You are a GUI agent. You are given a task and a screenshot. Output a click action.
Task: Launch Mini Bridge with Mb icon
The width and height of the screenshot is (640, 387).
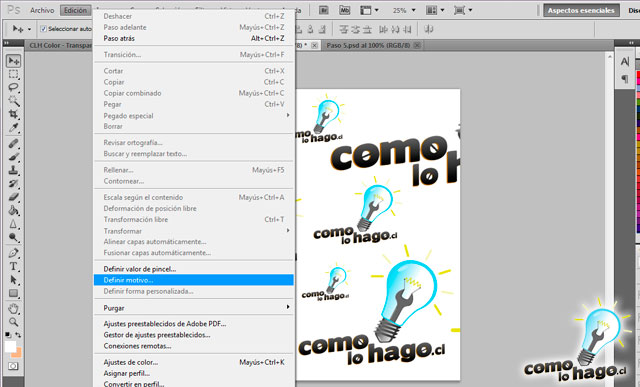click(x=344, y=10)
